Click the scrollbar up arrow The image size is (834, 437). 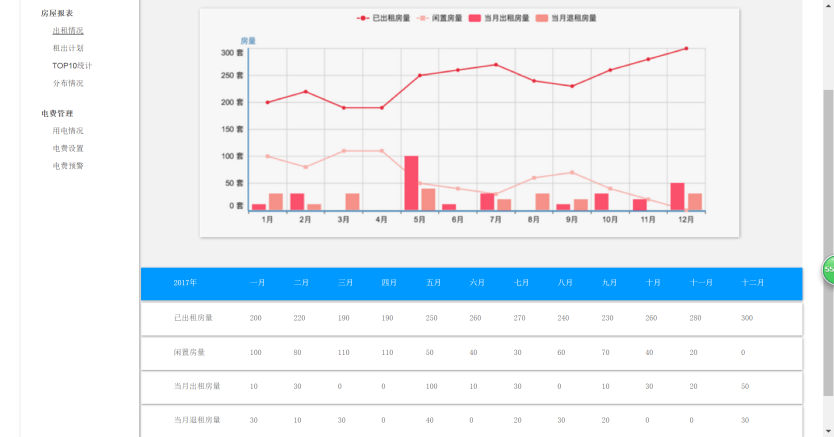(x=828, y=4)
